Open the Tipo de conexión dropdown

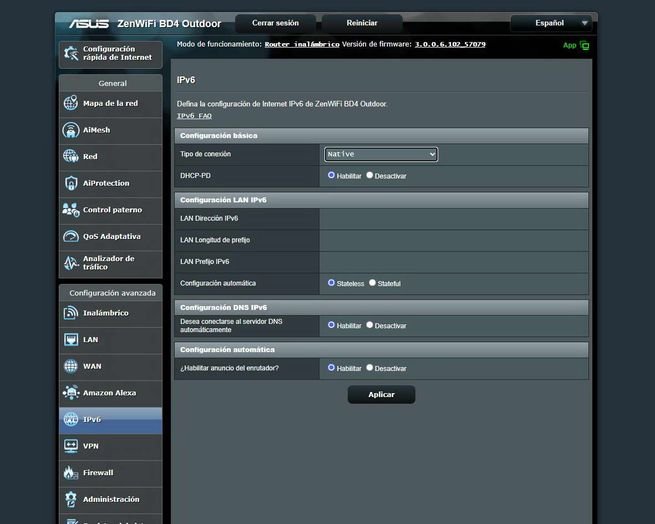pyautogui.click(x=381, y=154)
